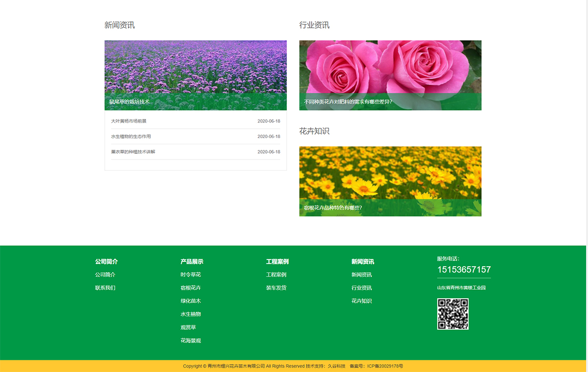This screenshot has width=588, height=372.
Task: Click the 久谷科技 tech support link
Action: (337, 366)
